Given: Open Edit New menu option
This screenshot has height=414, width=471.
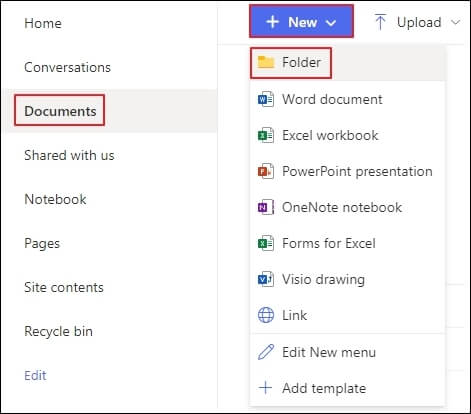Looking at the screenshot, I should 347,352.
